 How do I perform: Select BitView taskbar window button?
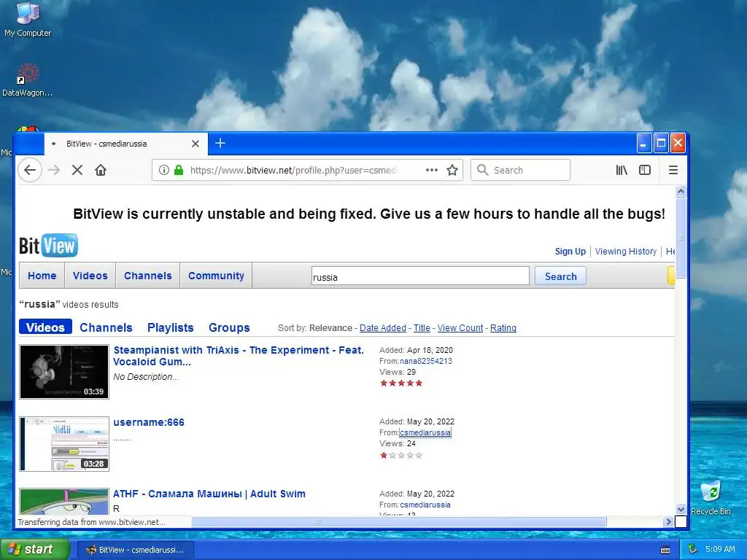click(135, 550)
